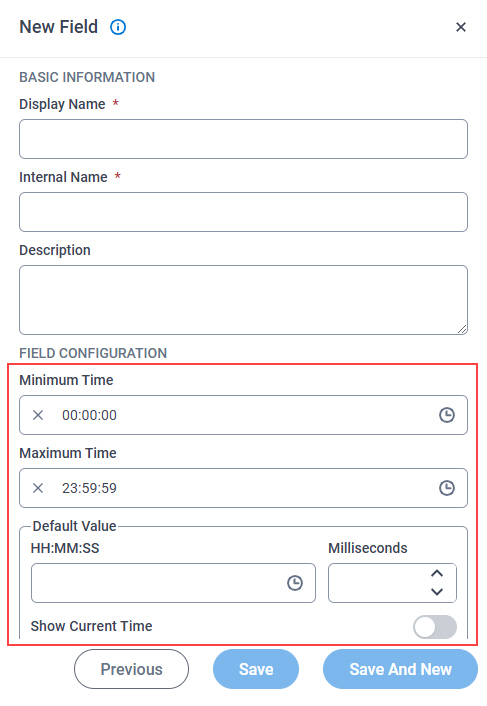
Task: Close the New Field dialog
Action: [x=460, y=27]
